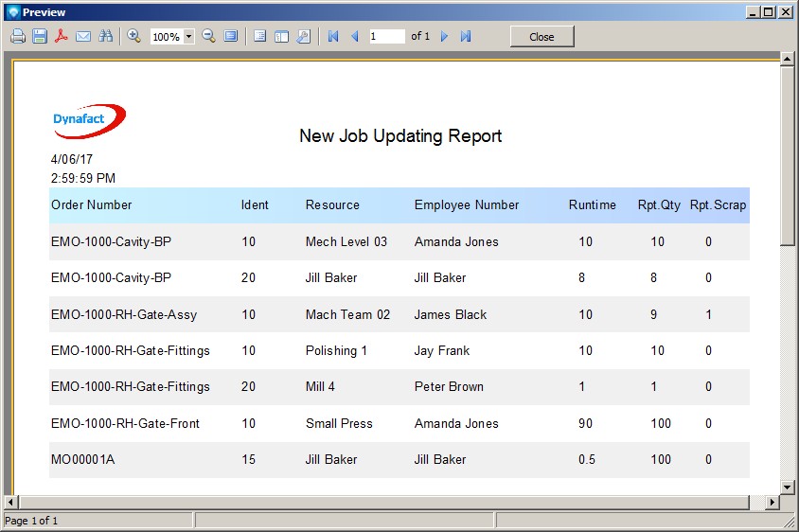This screenshot has height=532, width=799.
Task: Send report via the email envelope icon
Action: [83, 36]
